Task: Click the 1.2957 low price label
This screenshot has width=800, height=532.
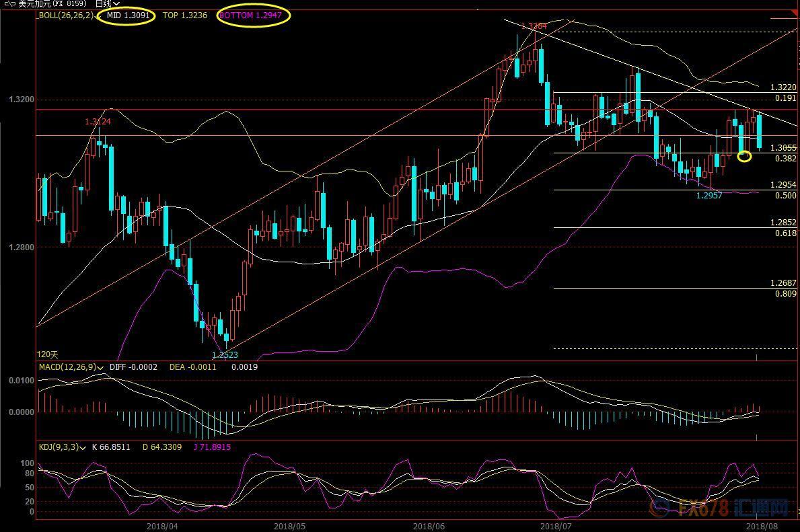Action: click(x=709, y=195)
